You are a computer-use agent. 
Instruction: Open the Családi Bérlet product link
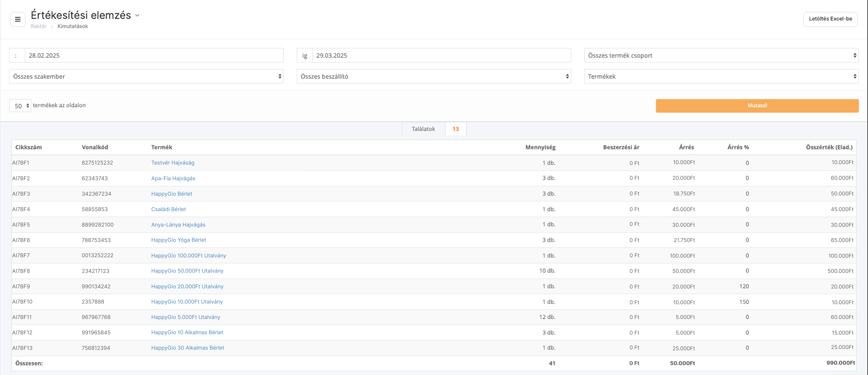tap(169, 209)
